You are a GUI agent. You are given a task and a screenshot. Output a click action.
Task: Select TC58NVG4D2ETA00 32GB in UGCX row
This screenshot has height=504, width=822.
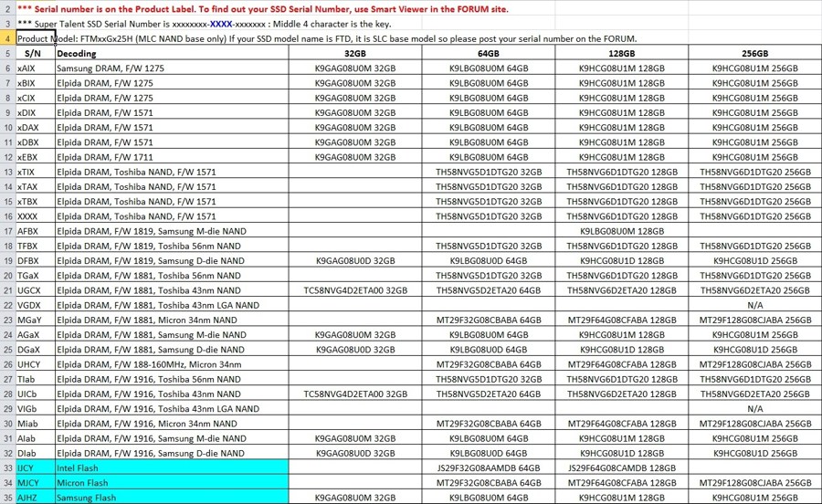coord(355,290)
